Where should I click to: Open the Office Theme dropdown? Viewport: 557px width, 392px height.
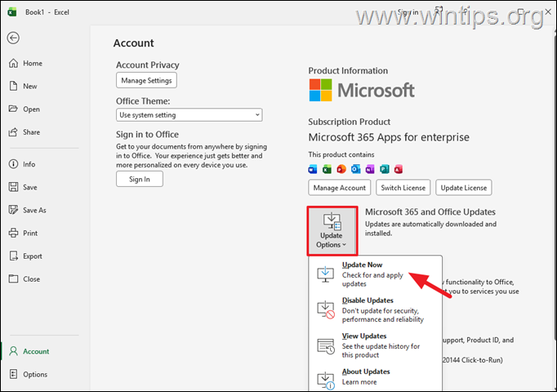(189, 115)
